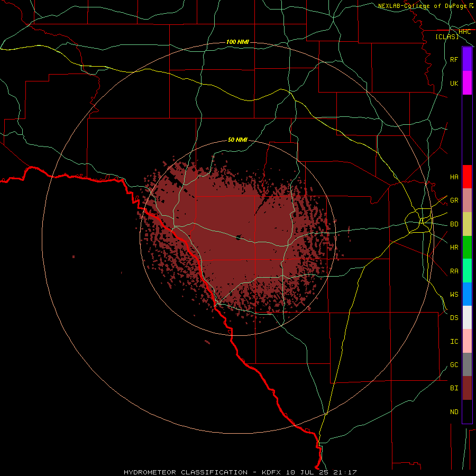Click the GC legend label
Viewport: 476px width, 476px height.
pyautogui.click(x=454, y=365)
